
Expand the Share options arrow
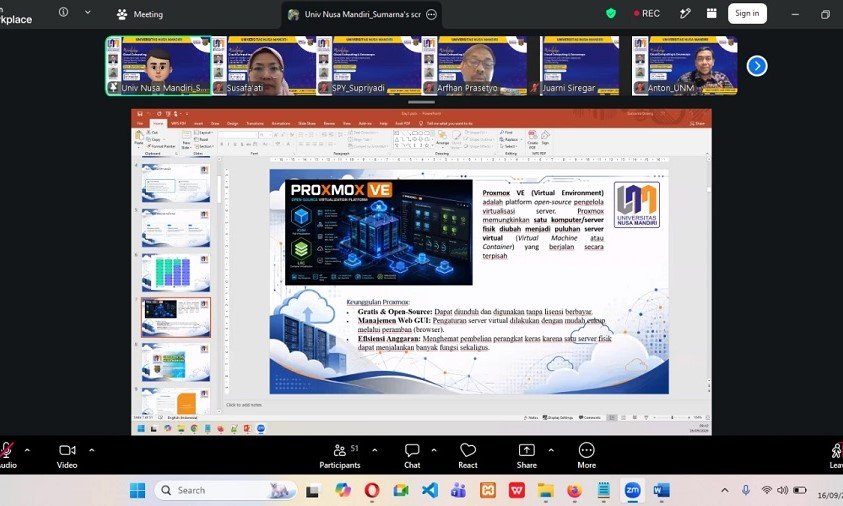tap(551, 450)
